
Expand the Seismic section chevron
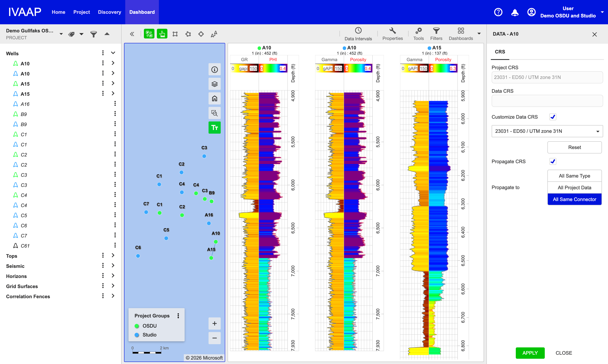[113, 265]
